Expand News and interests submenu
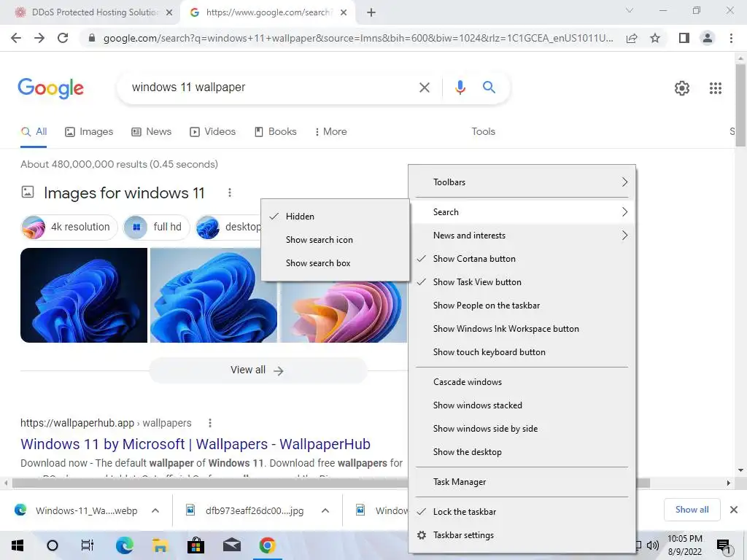Viewport: 747px width, 560px height. (x=522, y=236)
